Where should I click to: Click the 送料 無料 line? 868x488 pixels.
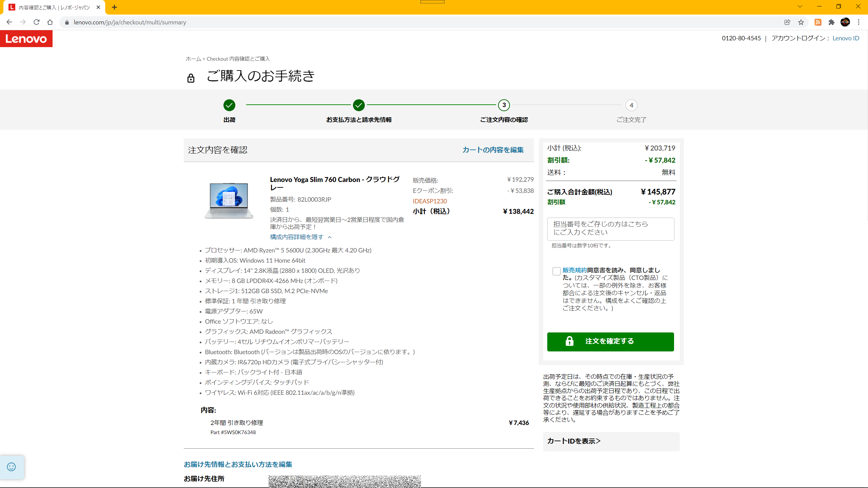pyautogui.click(x=611, y=172)
